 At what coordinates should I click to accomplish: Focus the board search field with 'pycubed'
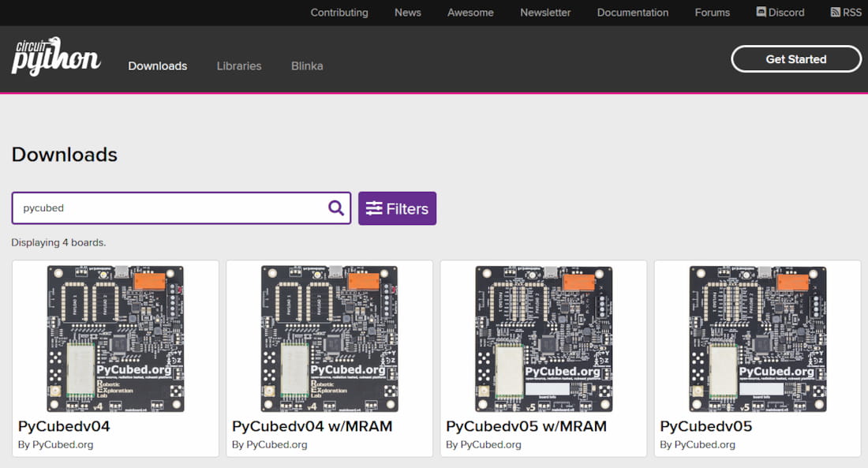[181, 208]
